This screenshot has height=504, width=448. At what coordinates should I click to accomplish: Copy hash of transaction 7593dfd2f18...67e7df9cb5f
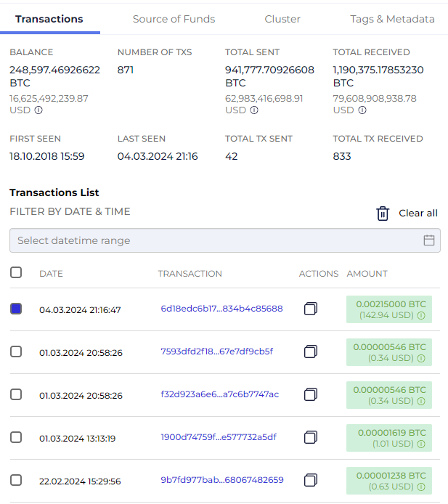click(311, 351)
